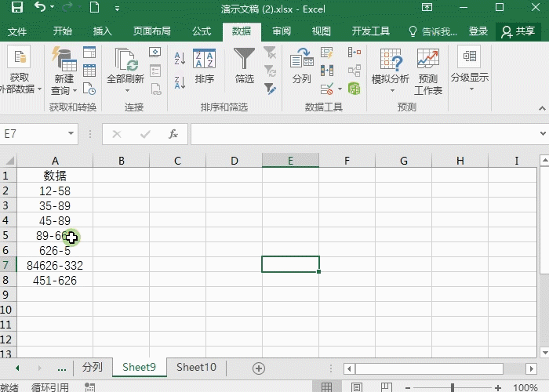Open the 新建查询 dropdown
This screenshot has height=392, width=549.
coord(64,72)
